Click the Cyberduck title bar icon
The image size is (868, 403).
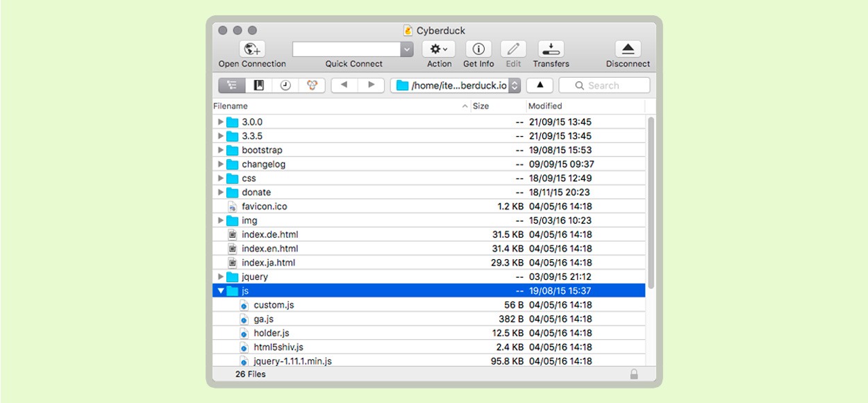[408, 31]
